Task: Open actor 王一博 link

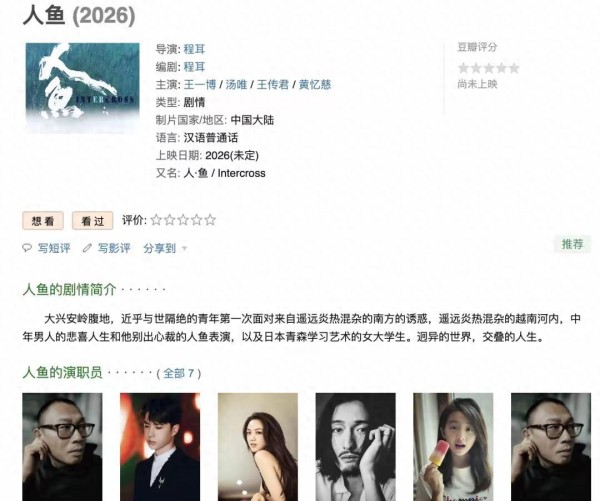Action: click(x=200, y=85)
